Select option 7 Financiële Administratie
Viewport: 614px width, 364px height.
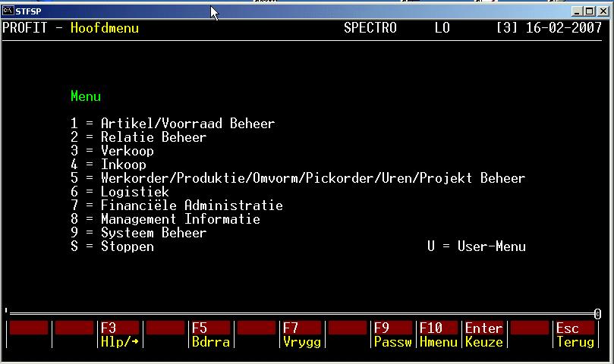click(177, 206)
